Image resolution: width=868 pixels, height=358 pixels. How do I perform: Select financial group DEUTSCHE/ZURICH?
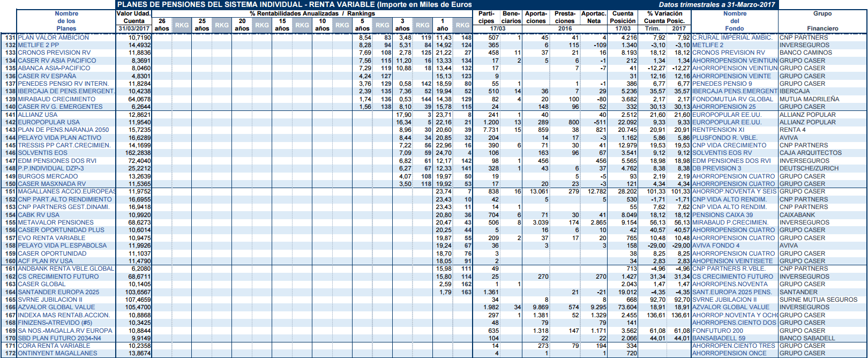(x=809, y=168)
